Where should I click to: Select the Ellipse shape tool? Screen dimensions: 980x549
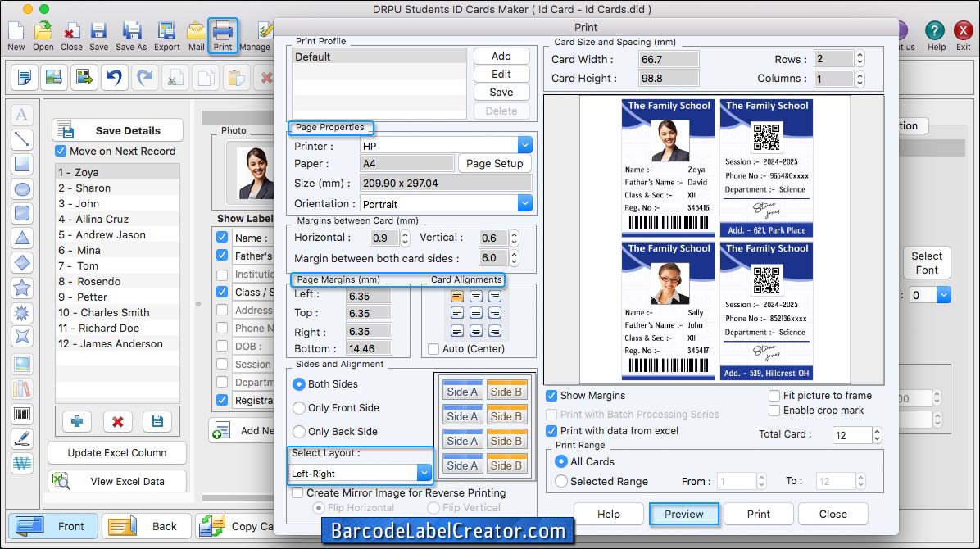tap(22, 188)
